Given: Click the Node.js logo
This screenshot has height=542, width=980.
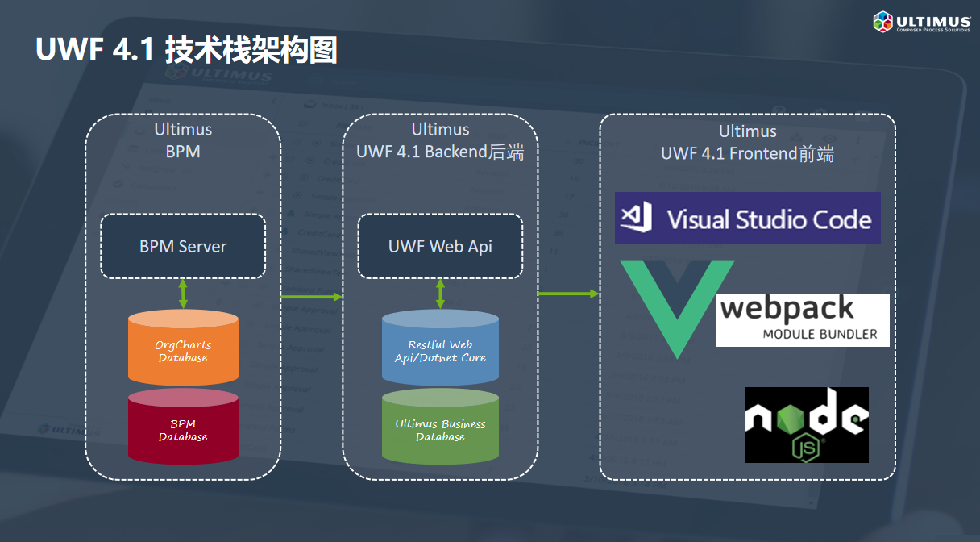Looking at the screenshot, I should point(807,425).
